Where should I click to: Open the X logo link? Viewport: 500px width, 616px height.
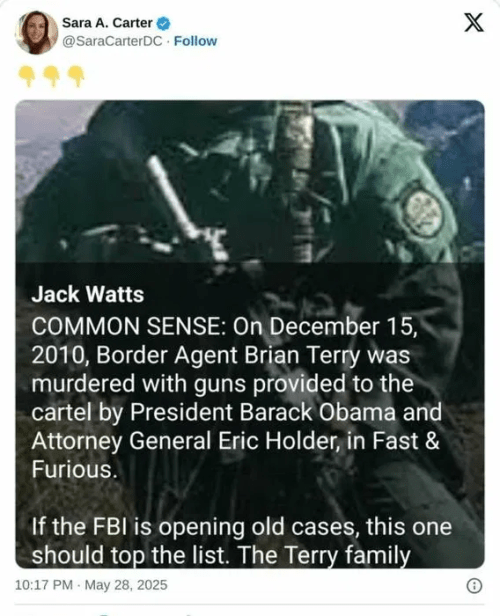click(474, 22)
